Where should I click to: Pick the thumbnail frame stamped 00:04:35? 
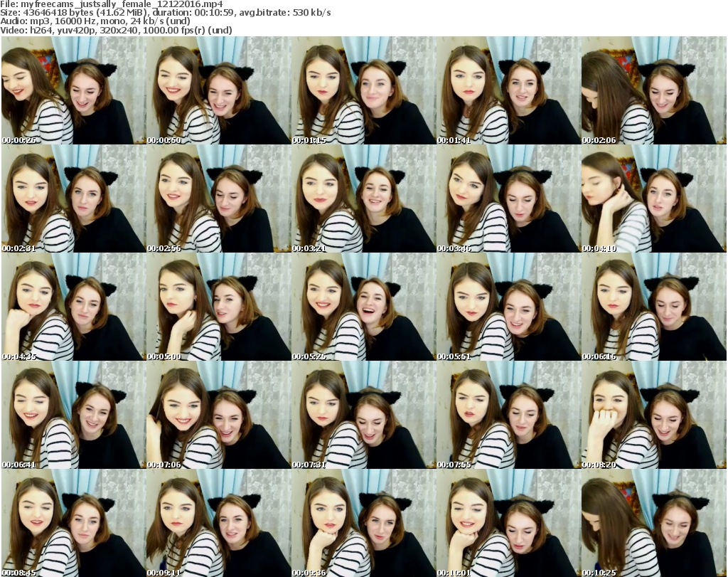[73, 307]
